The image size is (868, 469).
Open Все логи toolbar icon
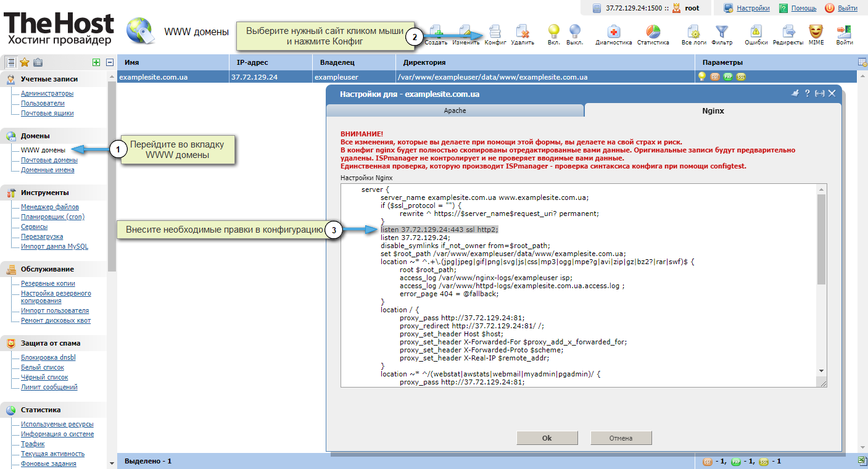694,35
